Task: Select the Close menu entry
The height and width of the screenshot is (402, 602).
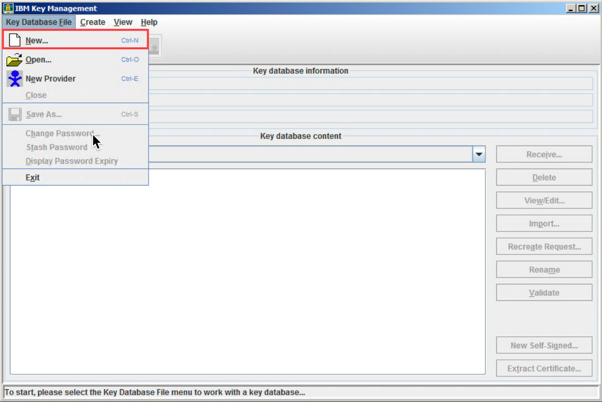Action: (75, 95)
